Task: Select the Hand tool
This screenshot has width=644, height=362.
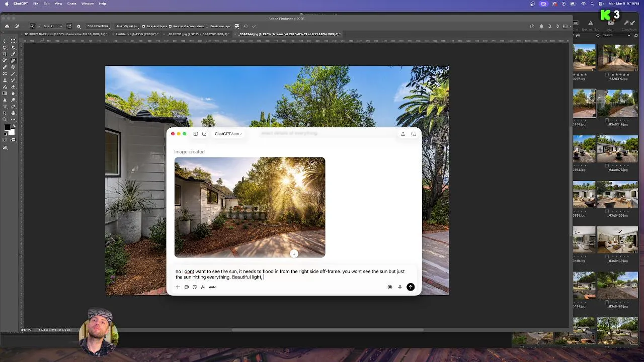Action: coord(13,113)
